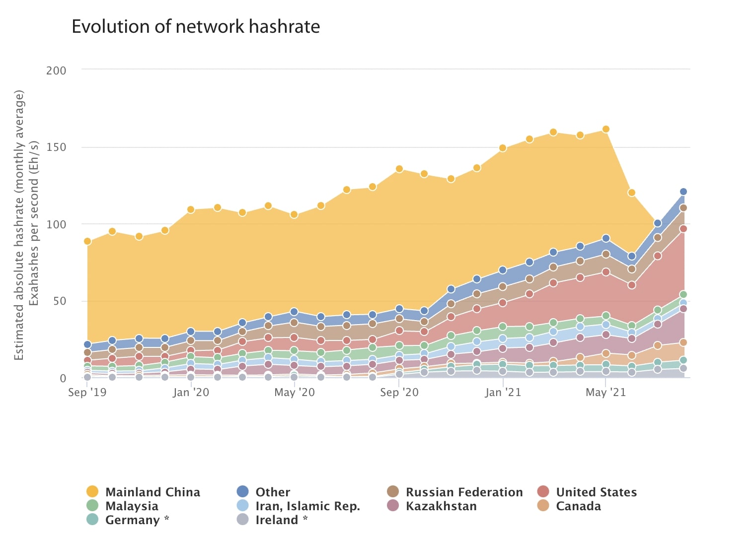756x540 pixels.
Task: Toggle the Ireland * series visibility
Action: [243, 520]
